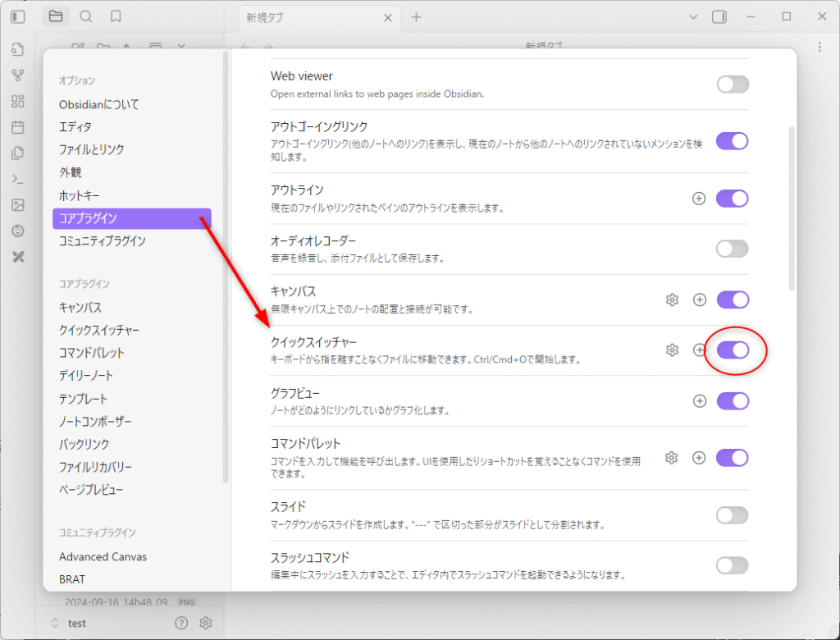This screenshot has height=640, width=840.
Task: Open the コミュニティプラグイン settings section
Action: tap(132, 241)
